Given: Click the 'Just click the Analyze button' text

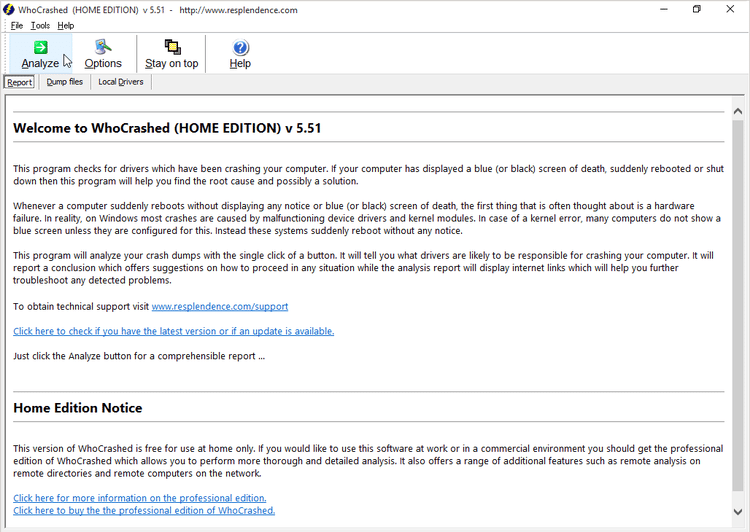Looking at the screenshot, I should [x=139, y=356].
